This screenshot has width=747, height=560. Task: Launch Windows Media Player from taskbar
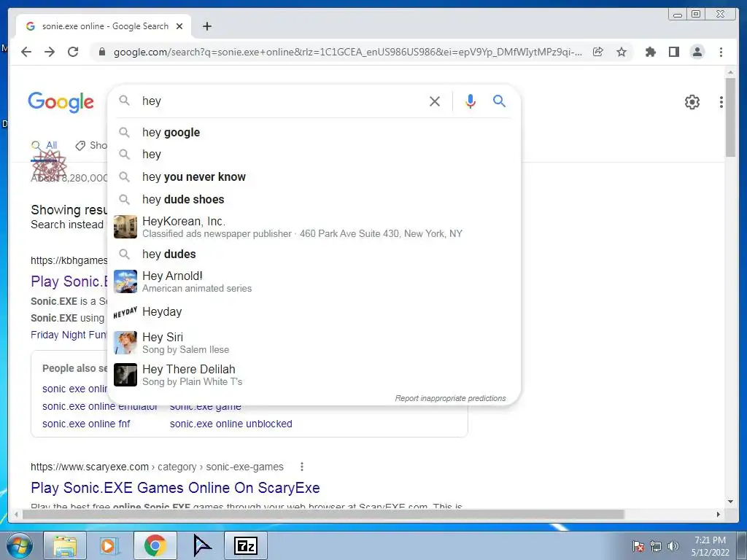click(x=109, y=545)
